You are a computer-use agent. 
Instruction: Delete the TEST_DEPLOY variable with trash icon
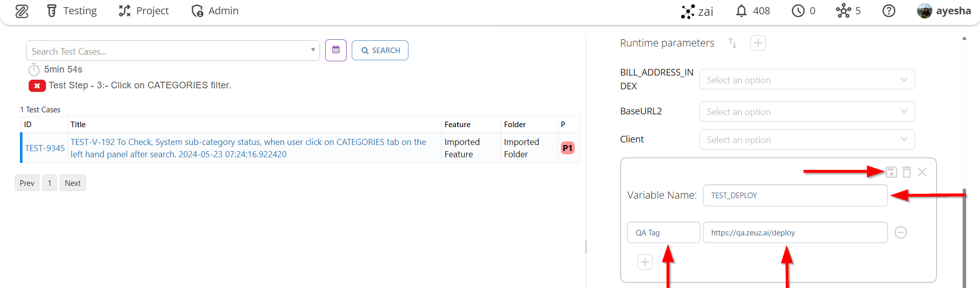click(907, 172)
